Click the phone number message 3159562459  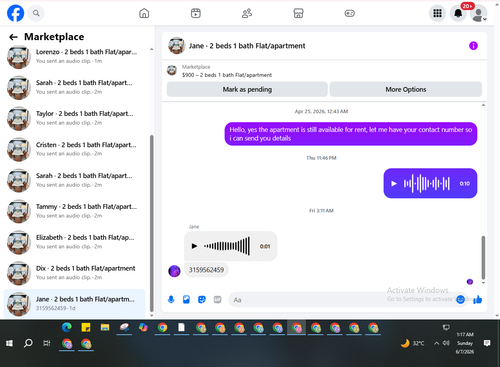tap(206, 270)
